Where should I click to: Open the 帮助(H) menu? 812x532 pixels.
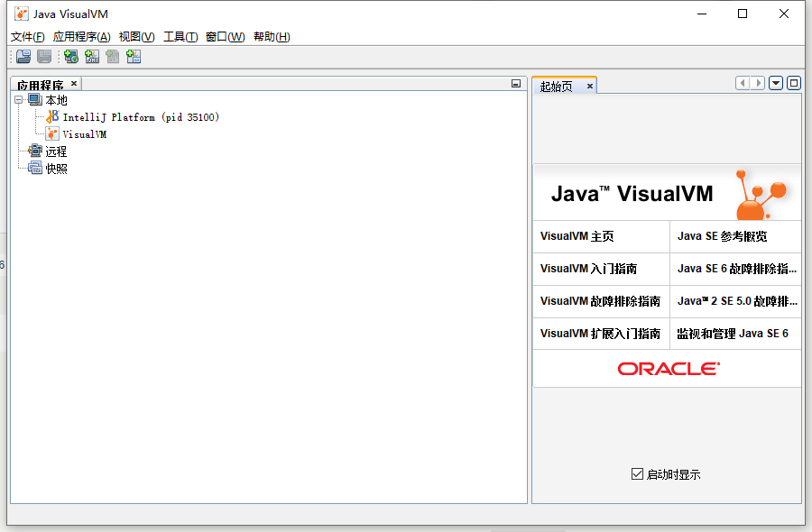272,37
